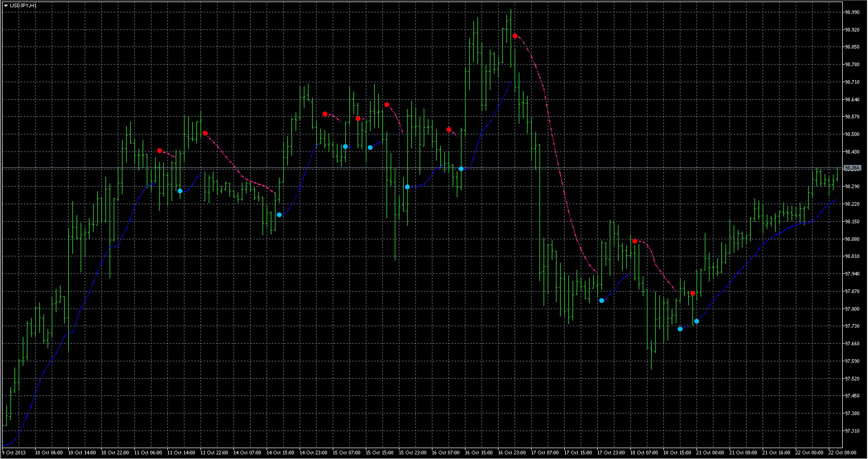
Task: Click the rightmost red signal dot
Action: [x=692, y=294]
